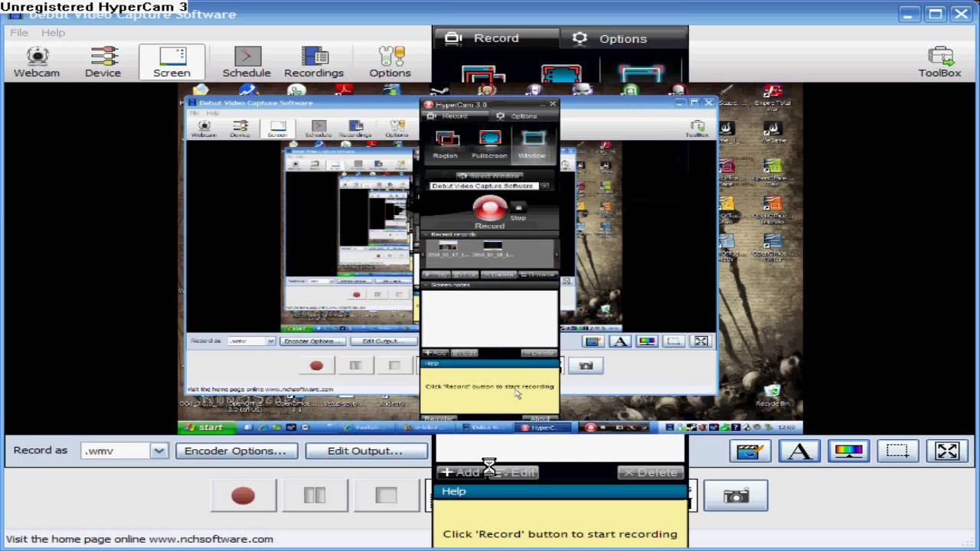Open Recycle Bin in previewed desktop

pos(772,395)
